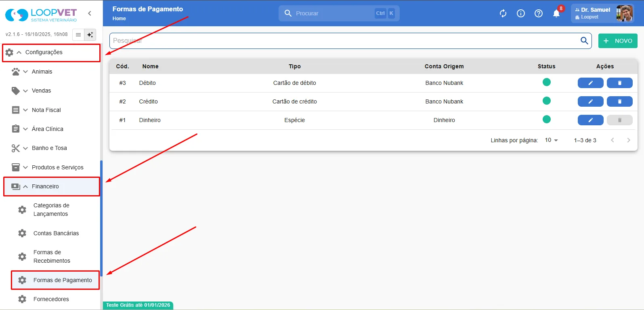Click the Cód. column header
The width and height of the screenshot is (644, 310).
click(122, 66)
